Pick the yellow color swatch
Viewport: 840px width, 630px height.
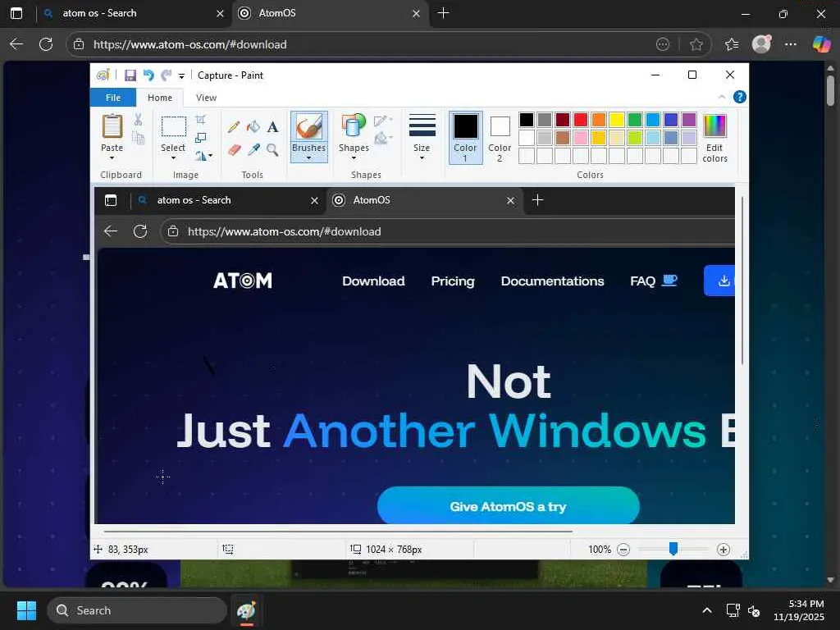[617, 120]
